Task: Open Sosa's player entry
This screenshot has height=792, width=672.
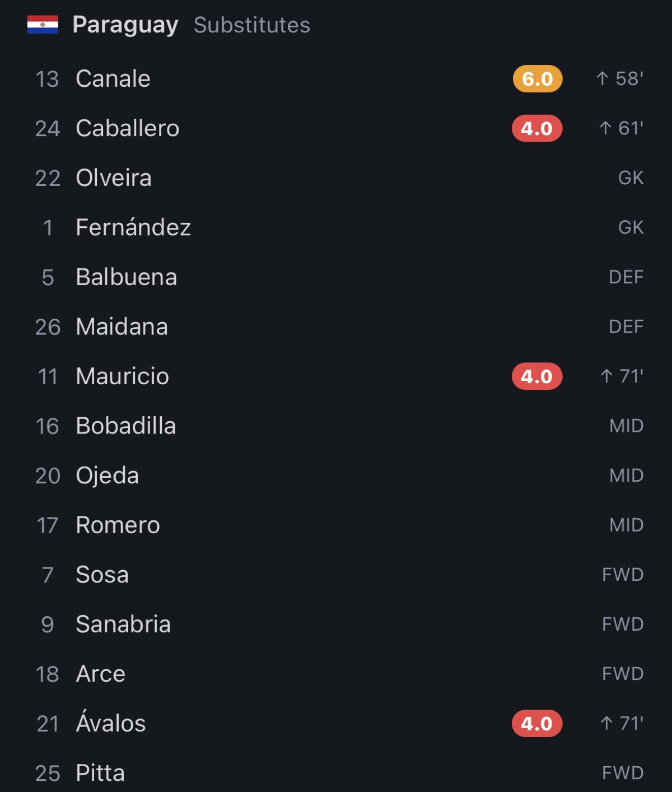Action: 336,575
